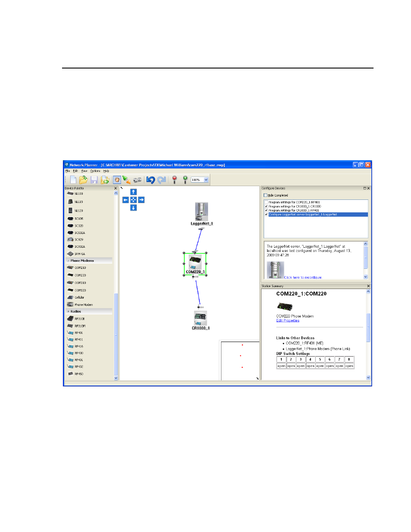This screenshot has width=411, height=532.
Task: Open the Options menu
Action: click(95, 171)
